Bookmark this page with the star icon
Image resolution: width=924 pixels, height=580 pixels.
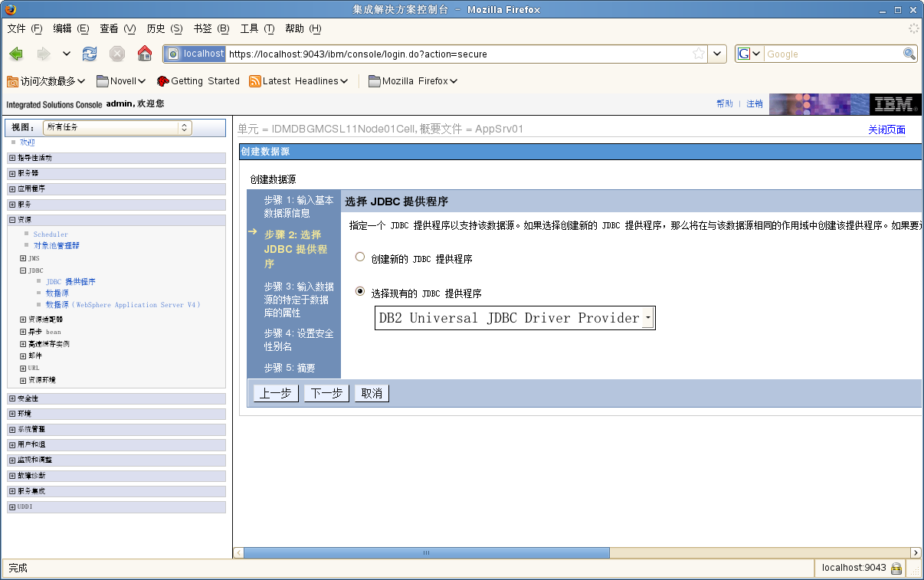[x=699, y=54]
